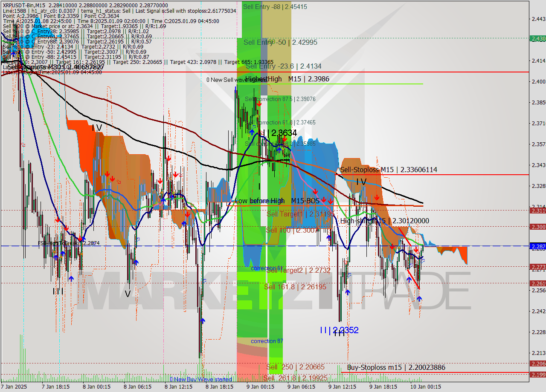Click the 9 Jan 18:15 time label

coord(383,387)
